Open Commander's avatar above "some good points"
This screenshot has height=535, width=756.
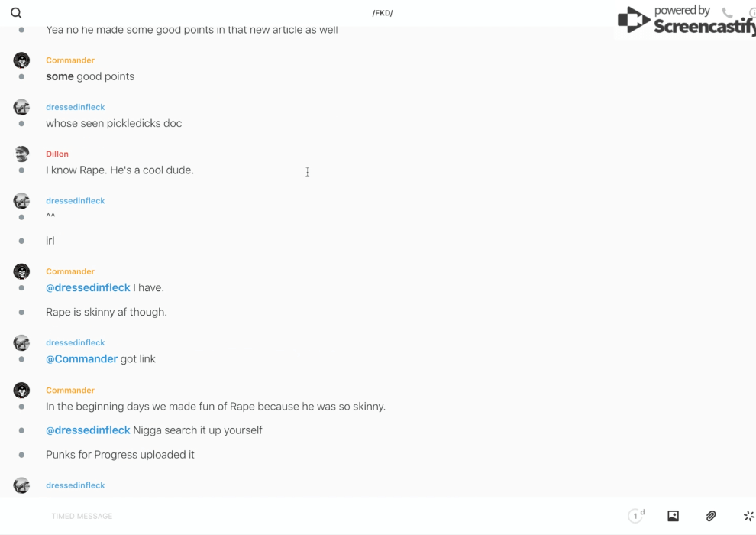(x=21, y=60)
